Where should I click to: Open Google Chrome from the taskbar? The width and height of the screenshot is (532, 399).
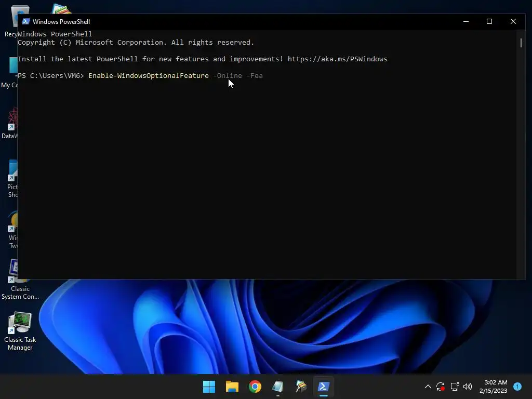(255, 387)
